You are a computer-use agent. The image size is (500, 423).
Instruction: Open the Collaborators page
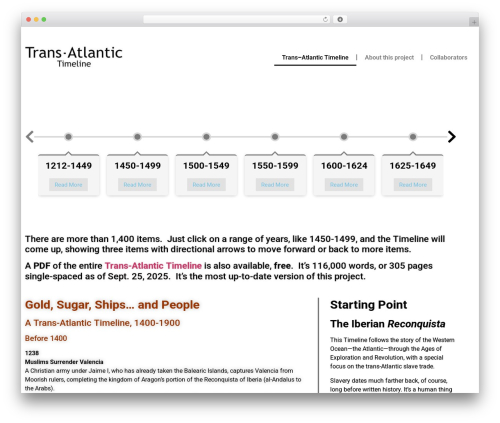448,57
